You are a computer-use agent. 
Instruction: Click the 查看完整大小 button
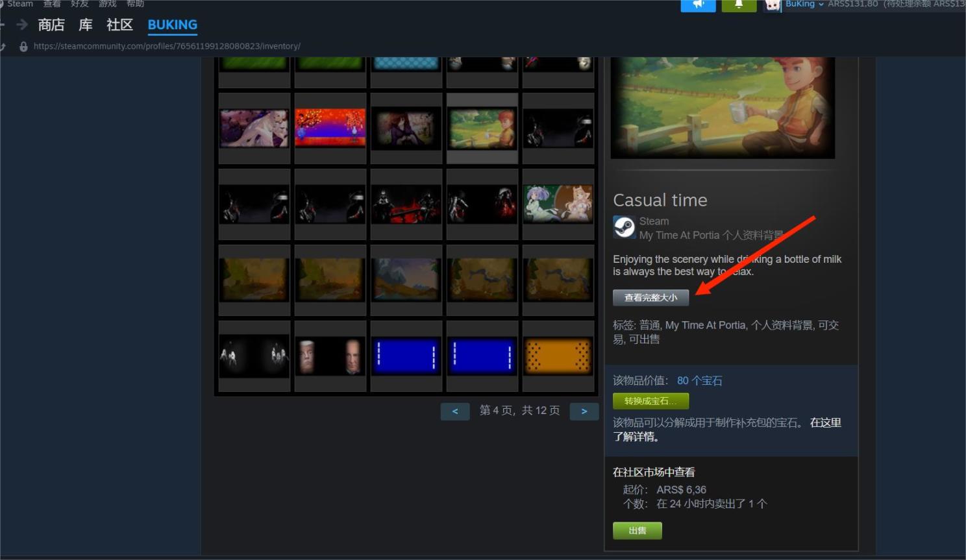pos(651,298)
